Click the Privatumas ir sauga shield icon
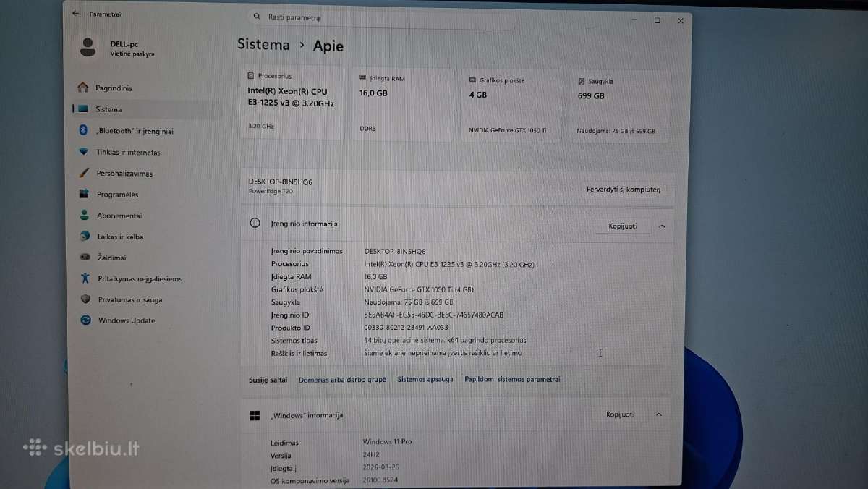The image size is (868, 489). point(85,299)
